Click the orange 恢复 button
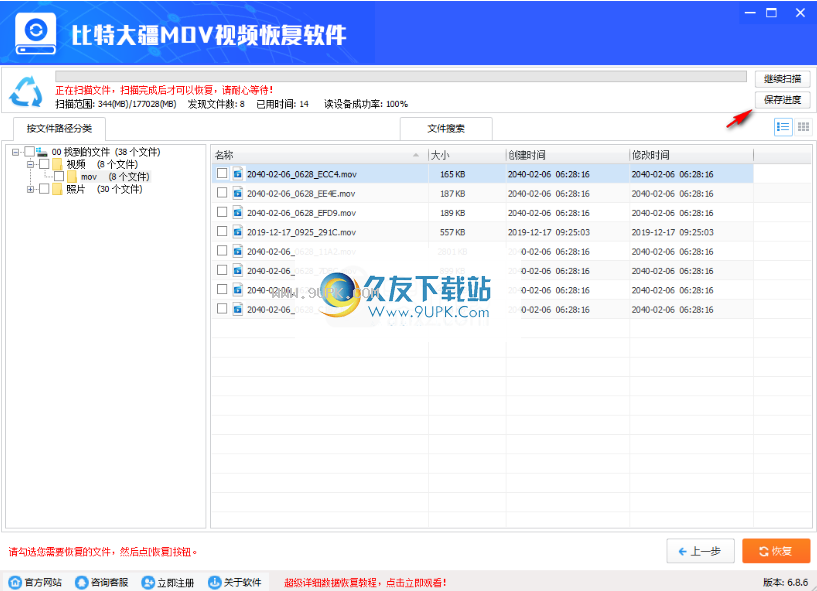 click(x=776, y=551)
